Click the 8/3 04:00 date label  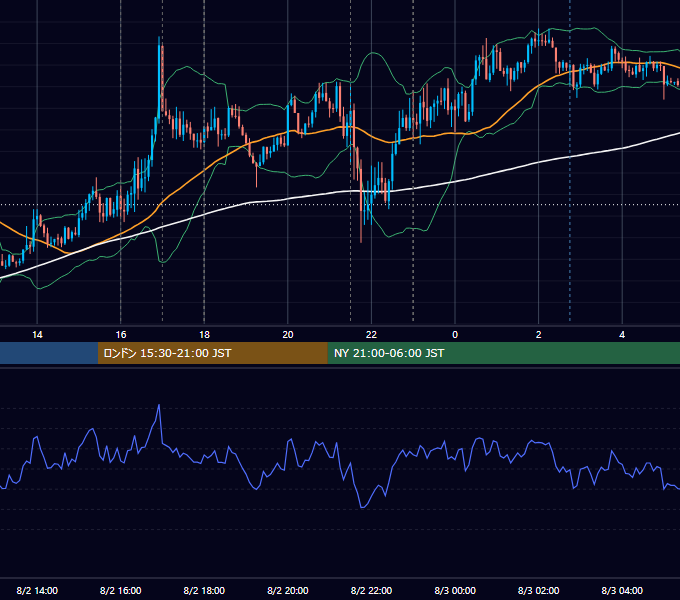coord(622,590)
